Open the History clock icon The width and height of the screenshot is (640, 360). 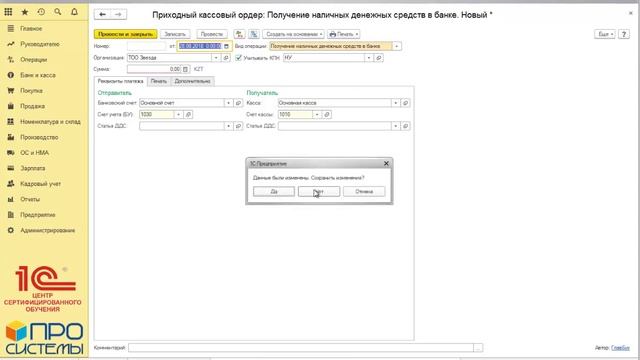pos(41,12)
